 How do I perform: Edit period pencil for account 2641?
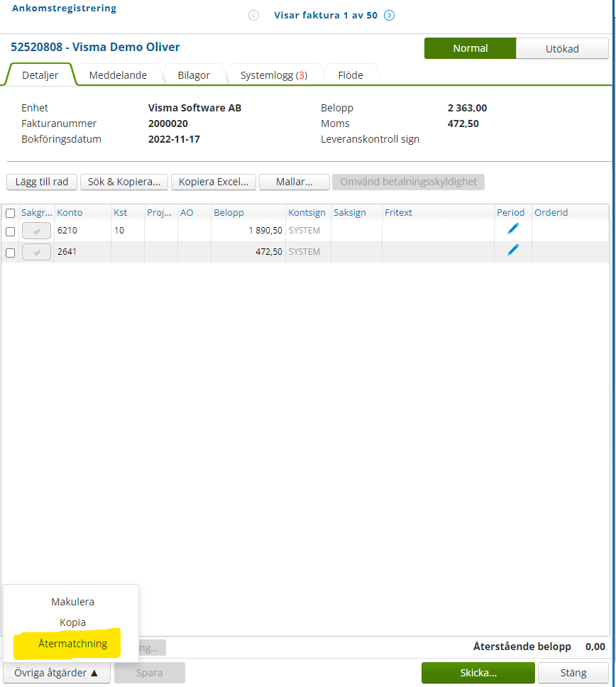(513, 250)
